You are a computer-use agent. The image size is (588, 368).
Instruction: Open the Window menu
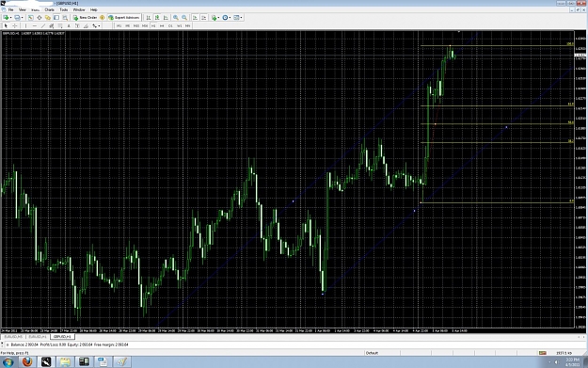pos(79,9)
